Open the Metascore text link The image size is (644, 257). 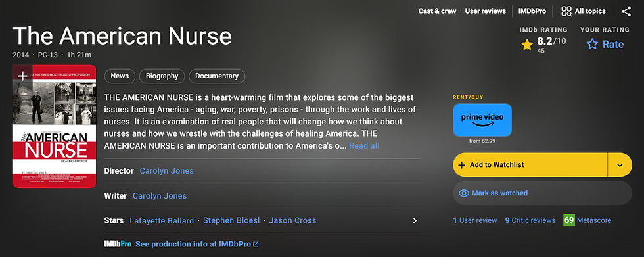point(594,220)
